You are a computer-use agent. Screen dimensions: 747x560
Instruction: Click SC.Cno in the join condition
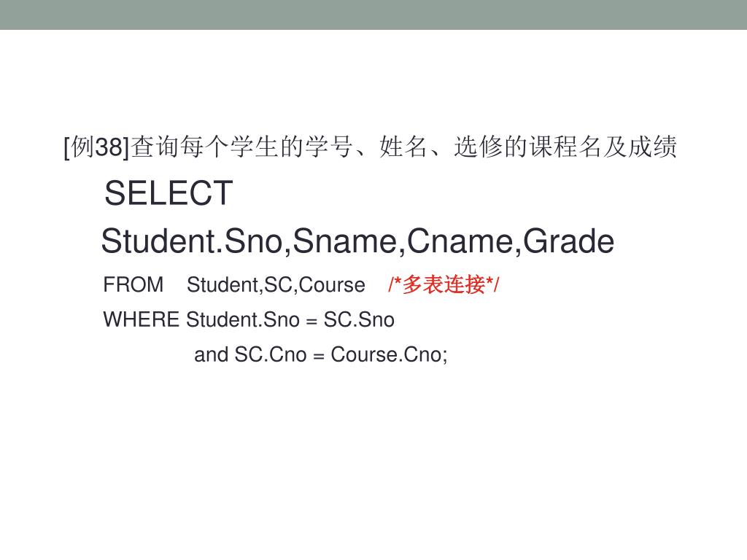tap(271, 355)
